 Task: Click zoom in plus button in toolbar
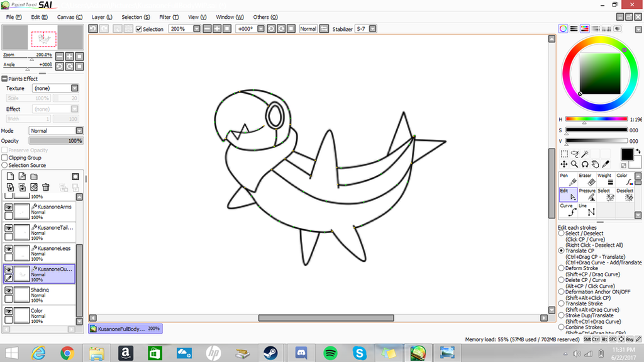point(217,29)
